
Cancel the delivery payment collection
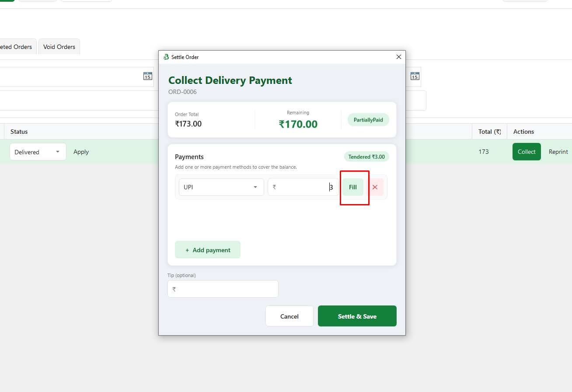coord(289,316)
